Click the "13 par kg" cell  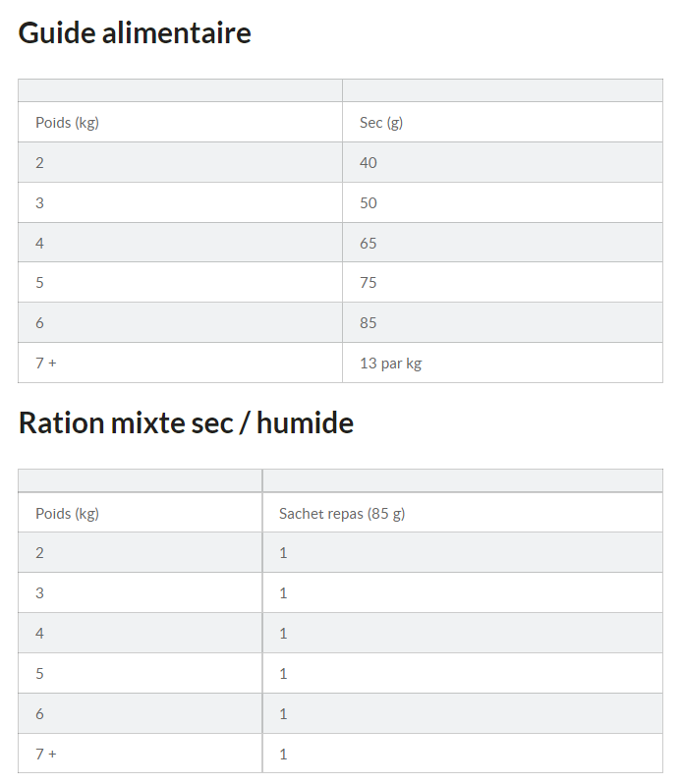pos(390,364)
